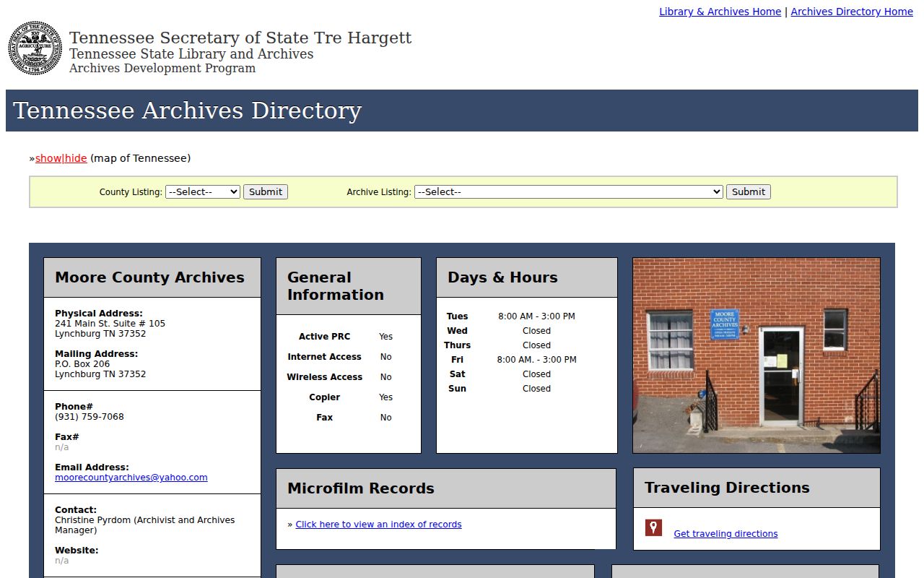Go to Archives Directory Home
This screenshot has width=924, height=578.
coord(852,12)
